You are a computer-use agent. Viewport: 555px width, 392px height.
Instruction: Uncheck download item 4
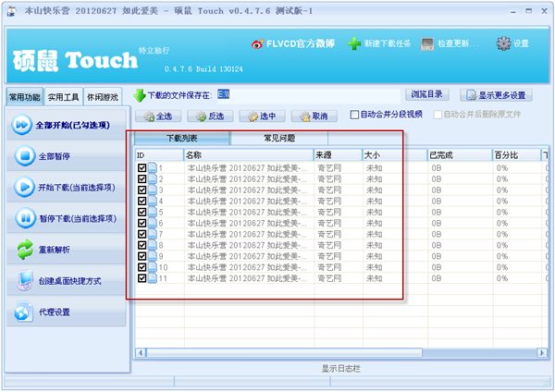click(142, 201)
